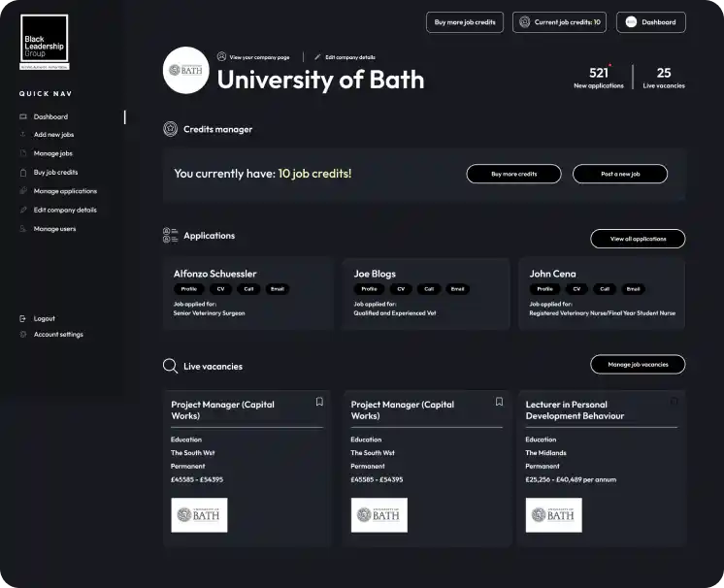Click the Bath logo on the second Project Manager card
This screenshot has width=724, height=588.
tap(379, 515)
